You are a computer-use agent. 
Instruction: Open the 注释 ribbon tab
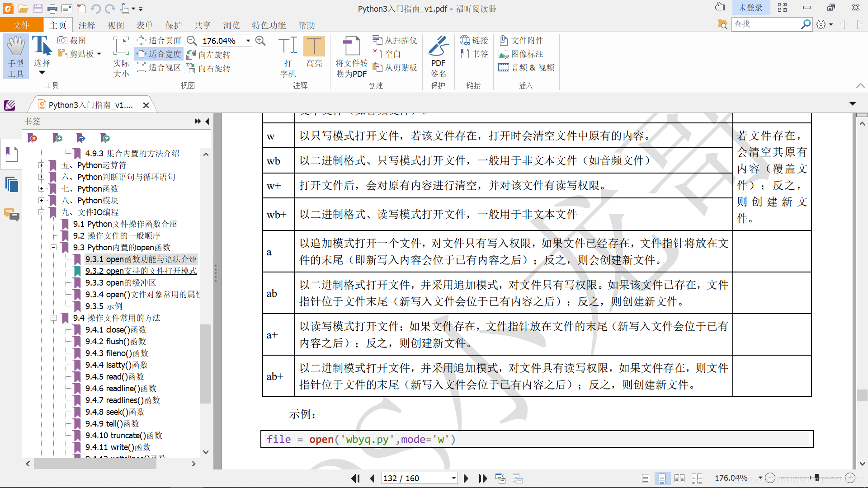coord(86,25)
